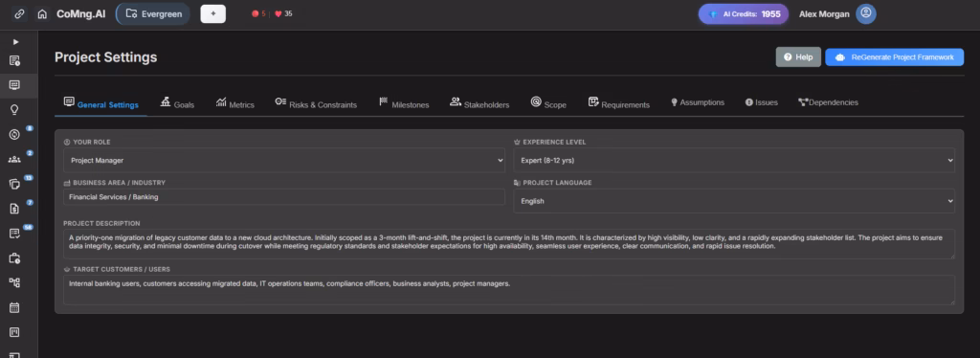This screenshot has width=980, height=358.
Task: Open the stacked pages sidebar icon with badge 13
Action: click(14, 184)
